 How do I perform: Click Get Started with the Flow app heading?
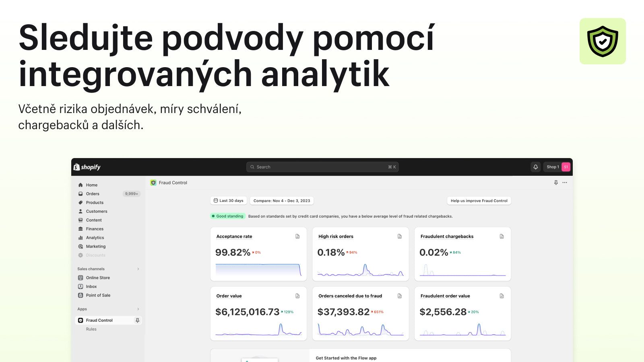click(346, 358)
